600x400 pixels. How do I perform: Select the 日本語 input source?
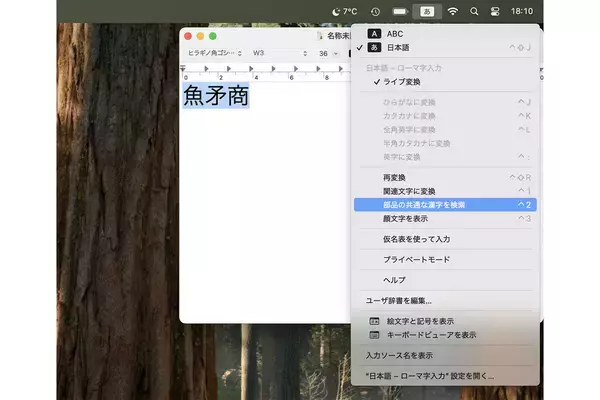click(x=398, y=47)
